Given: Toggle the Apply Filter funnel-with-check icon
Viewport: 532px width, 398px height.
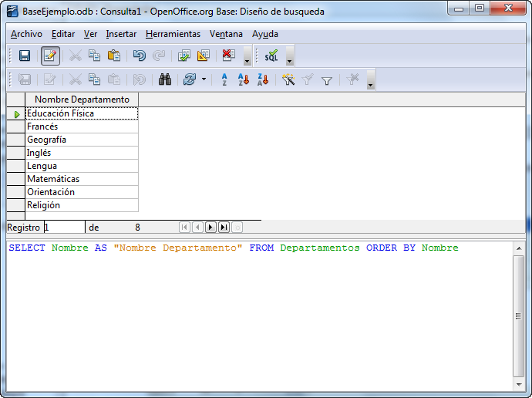Looking at the screenshot, I should point(308,79).
